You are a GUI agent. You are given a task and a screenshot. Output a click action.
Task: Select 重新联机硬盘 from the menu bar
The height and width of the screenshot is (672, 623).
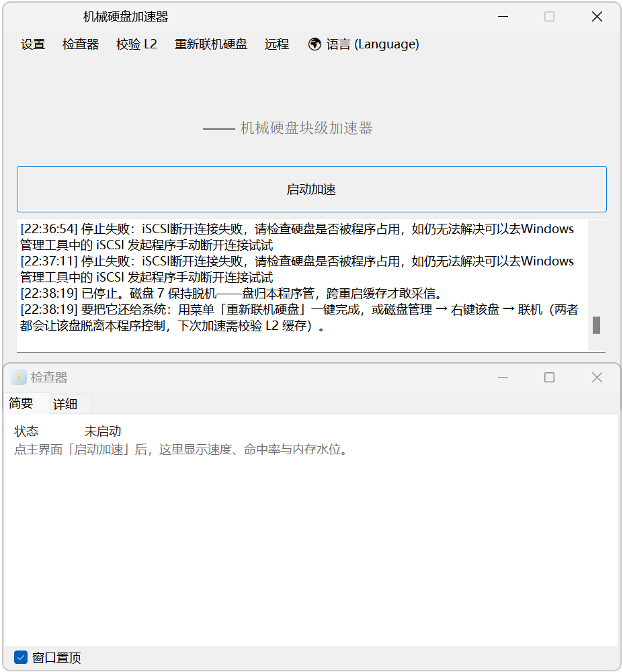211,44
